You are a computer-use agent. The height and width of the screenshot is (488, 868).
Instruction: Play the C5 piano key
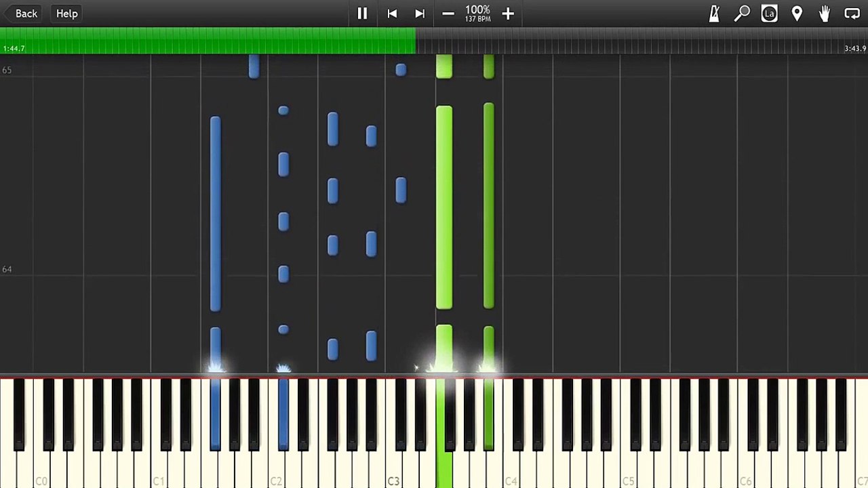628,468
